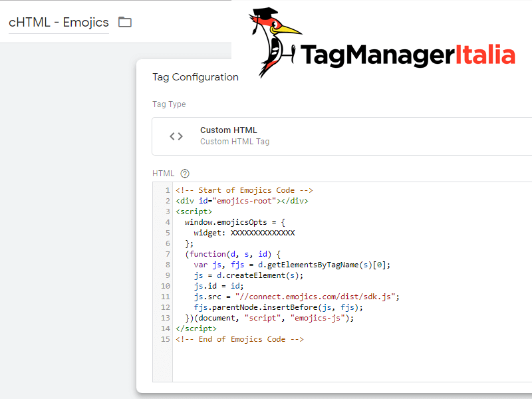Click the opening '<script>' line
This screenshot has height=399, width=532.
[194, 211]
